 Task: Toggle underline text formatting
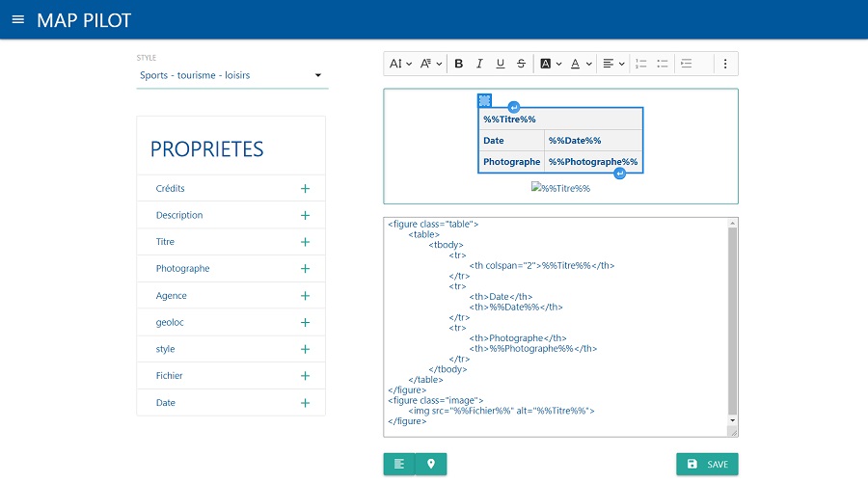point(500,64)
